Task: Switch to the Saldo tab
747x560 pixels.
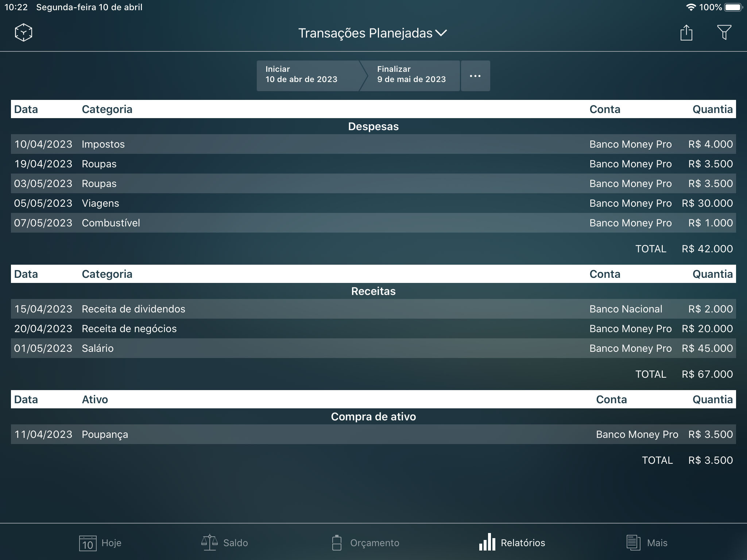Action: point(225,543)
